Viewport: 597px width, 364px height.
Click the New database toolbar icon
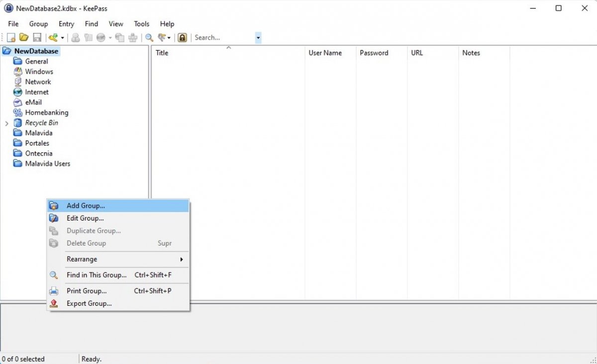(11, 37)
